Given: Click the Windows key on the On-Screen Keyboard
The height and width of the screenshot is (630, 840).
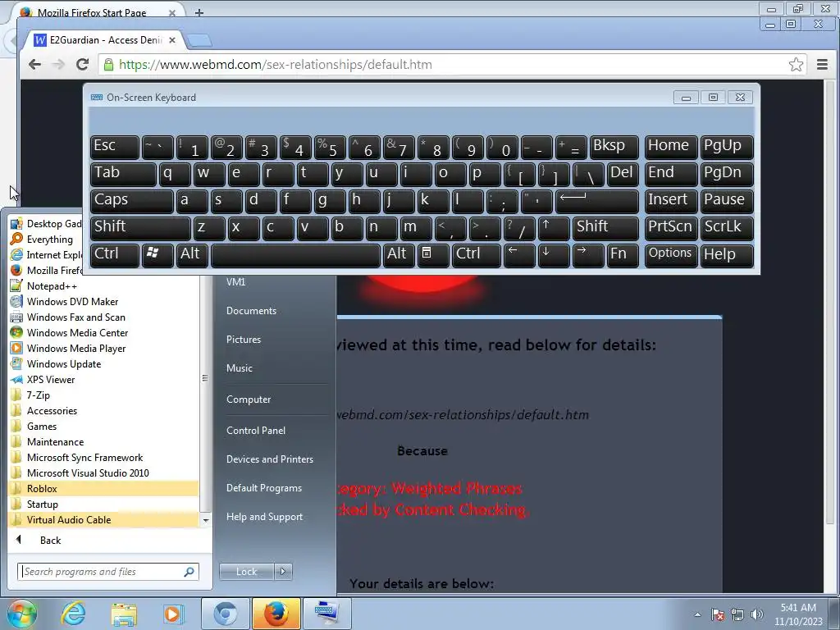Looking at the screenshot, I should point(157,255).
